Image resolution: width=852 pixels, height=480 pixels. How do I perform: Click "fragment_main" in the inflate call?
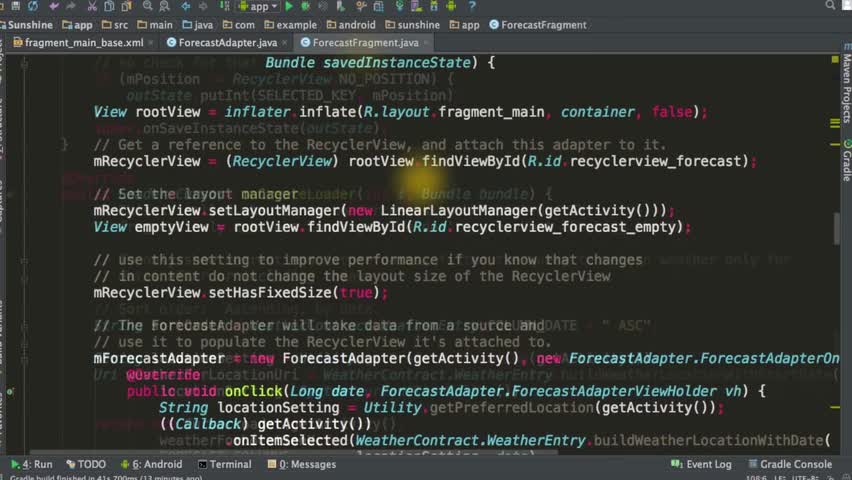pyautogui.click(x=491, y=112)
